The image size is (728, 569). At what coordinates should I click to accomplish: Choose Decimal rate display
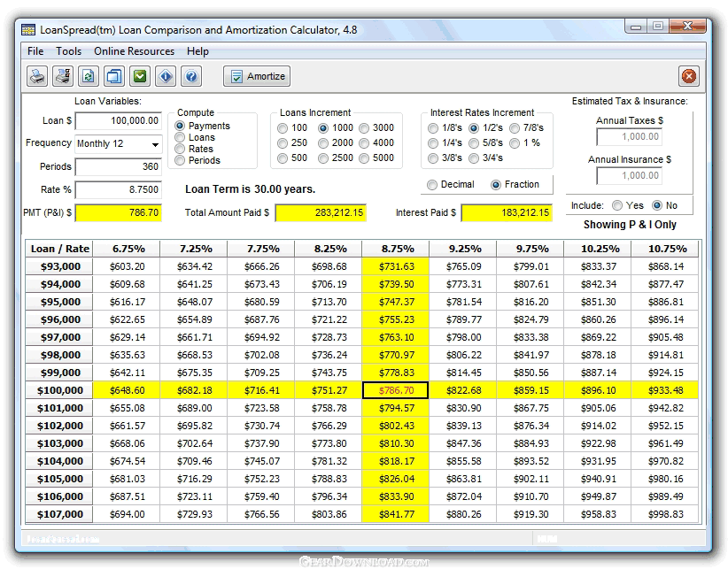point(432,185)
